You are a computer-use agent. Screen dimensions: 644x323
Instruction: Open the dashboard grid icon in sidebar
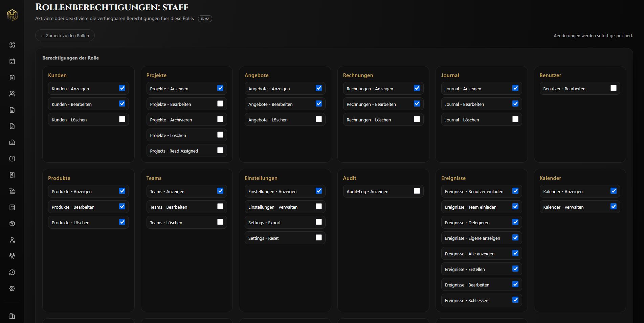[12, 45]
